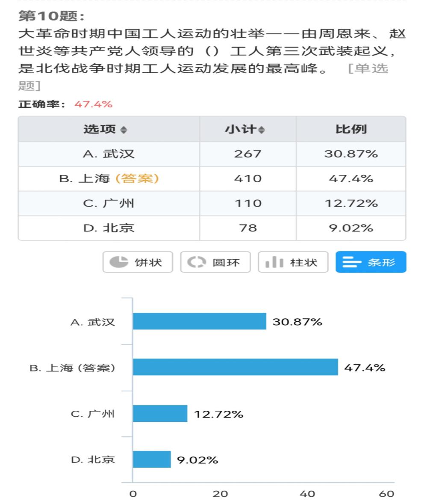
Task: Click the 30.87% bar for 武汉
Action: tap(200, 321)
